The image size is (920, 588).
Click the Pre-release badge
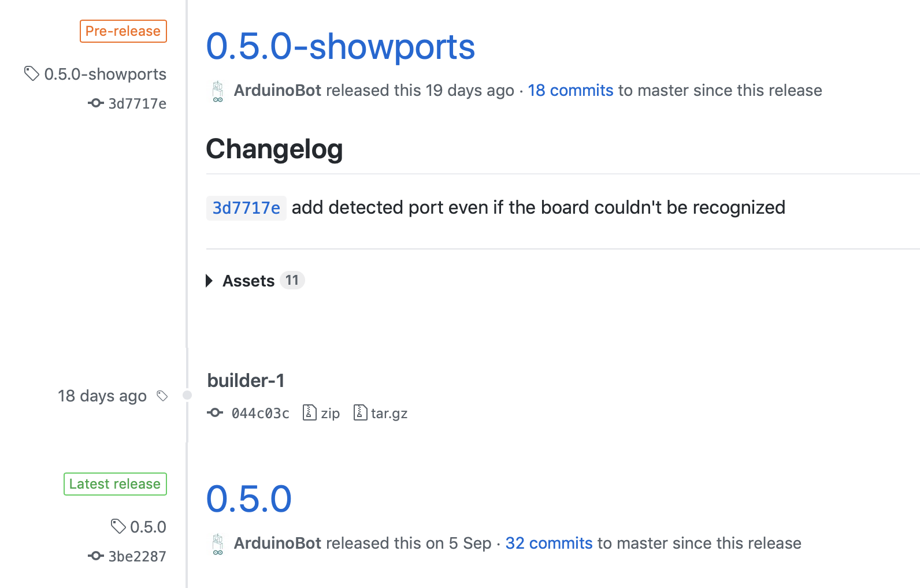tap(123, 31)
